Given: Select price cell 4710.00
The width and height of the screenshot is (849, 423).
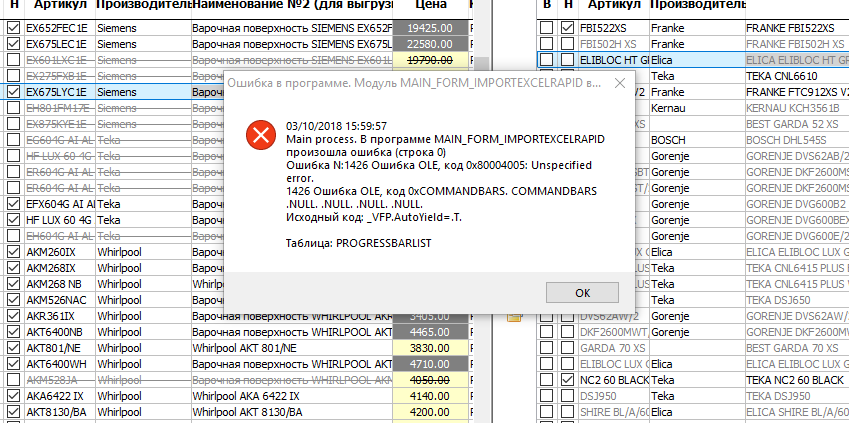Looking at the screenshot, I should (430, 364).
